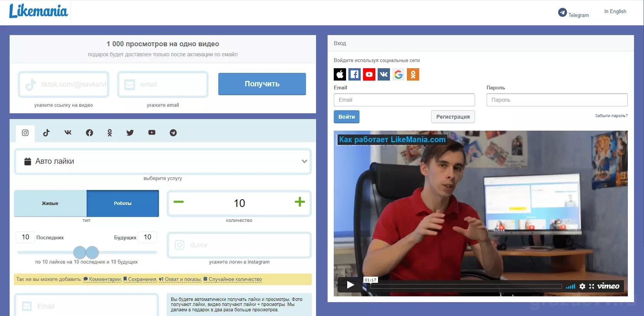Screen dimensions: 644x316
Task: Click the video progress bar
Action: (466, 286)
